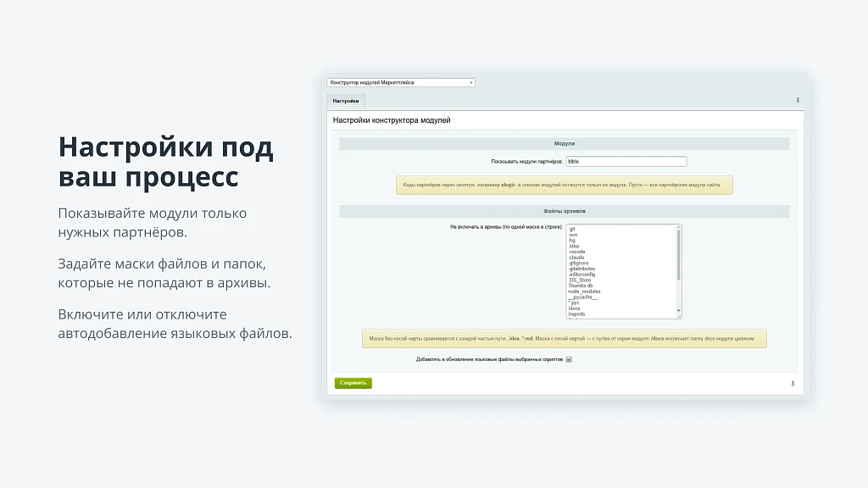
Task: Click the "Показывать модули партнёров:" label
Action: [x=526, y=162]
